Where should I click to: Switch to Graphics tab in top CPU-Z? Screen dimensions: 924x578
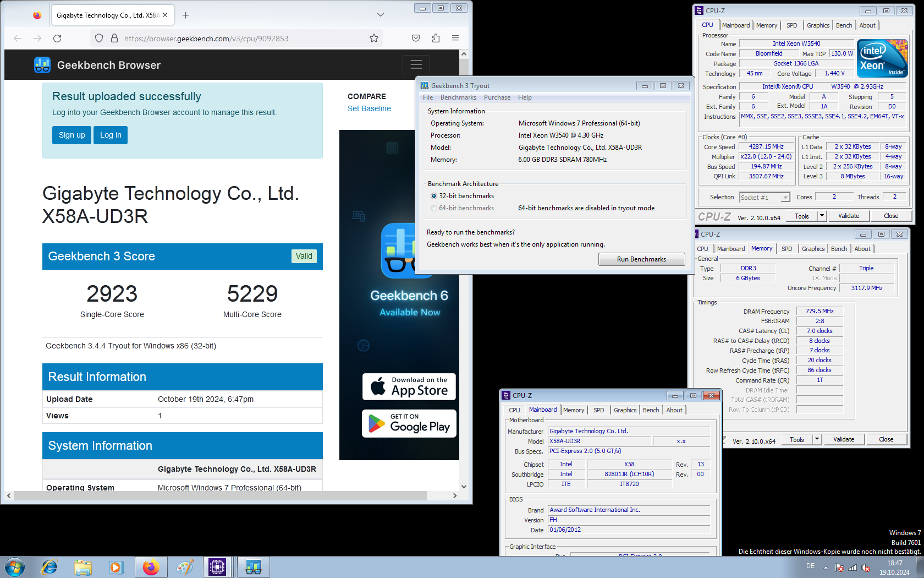818,25
